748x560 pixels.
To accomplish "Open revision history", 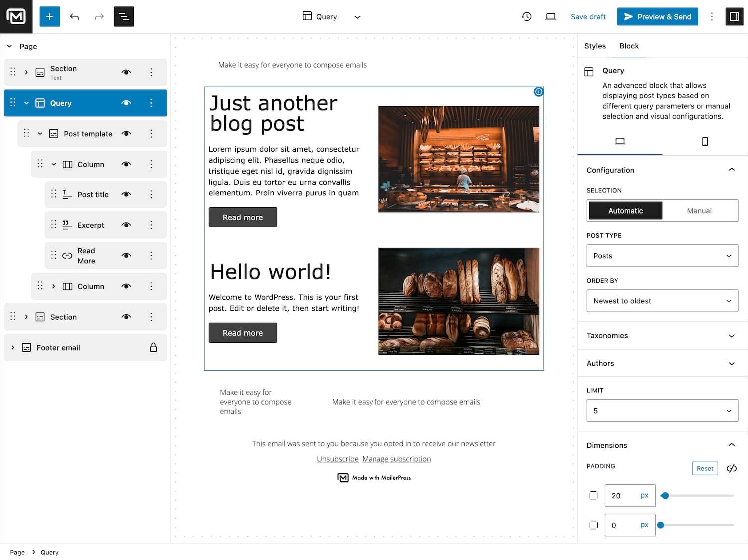I will [527, 16].
